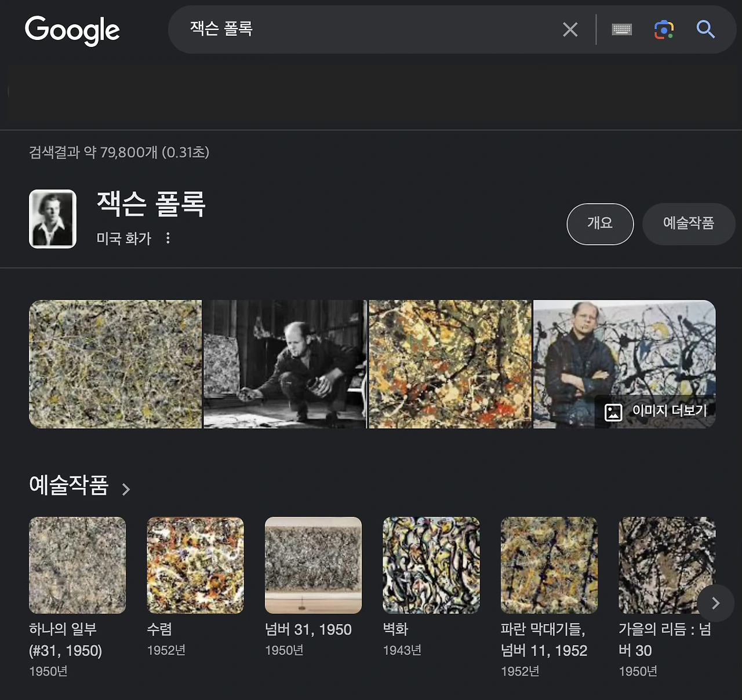Click the 넘버 31, 1950 title text
The image size is (742, 700).
(308, 629)
